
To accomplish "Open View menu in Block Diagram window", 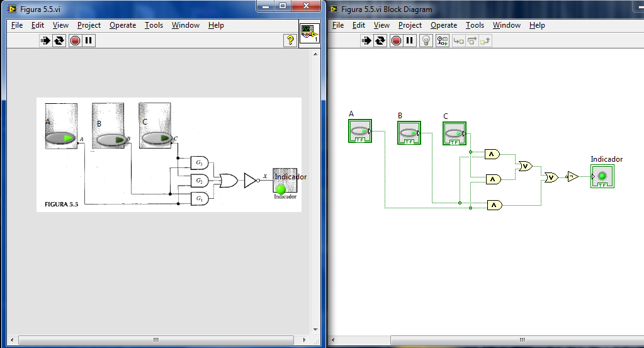I will pyautogui.click(x=381, y=25).
